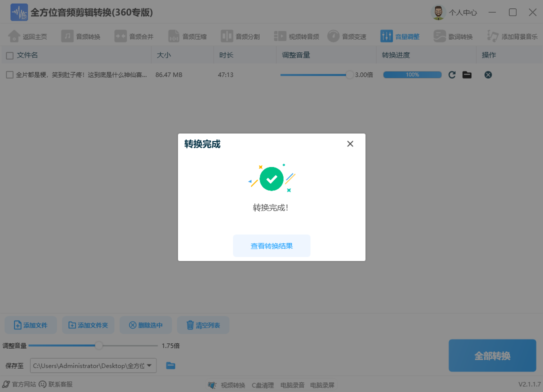Go to 返回主页 home page
Viewport: 543px width, 392px height.
(x=28, y=35)
